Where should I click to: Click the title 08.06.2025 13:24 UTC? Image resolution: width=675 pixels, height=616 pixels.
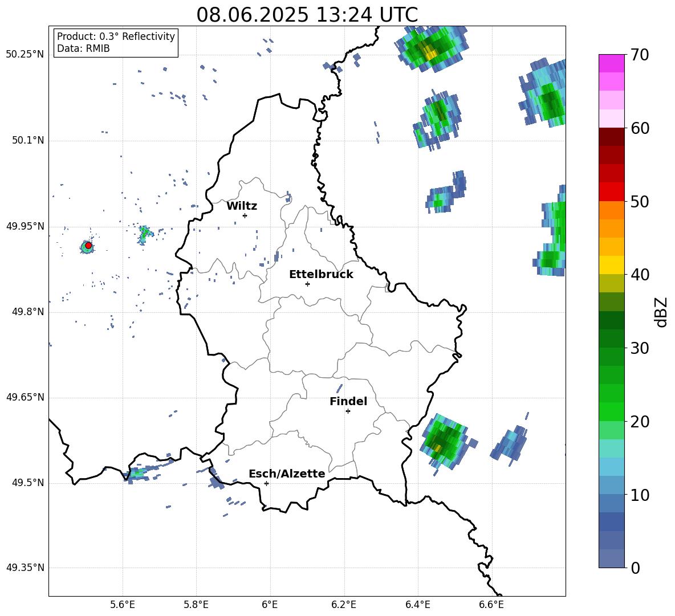tap(307, 15)
